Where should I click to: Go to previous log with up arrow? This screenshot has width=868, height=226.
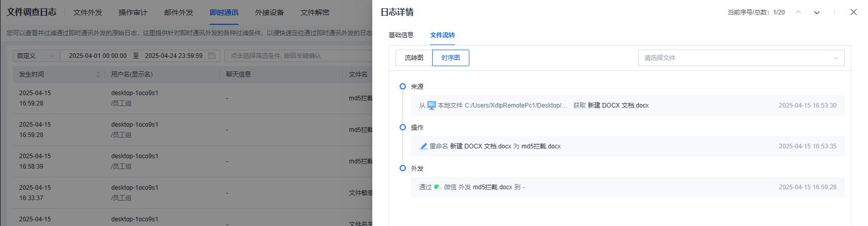798,12
